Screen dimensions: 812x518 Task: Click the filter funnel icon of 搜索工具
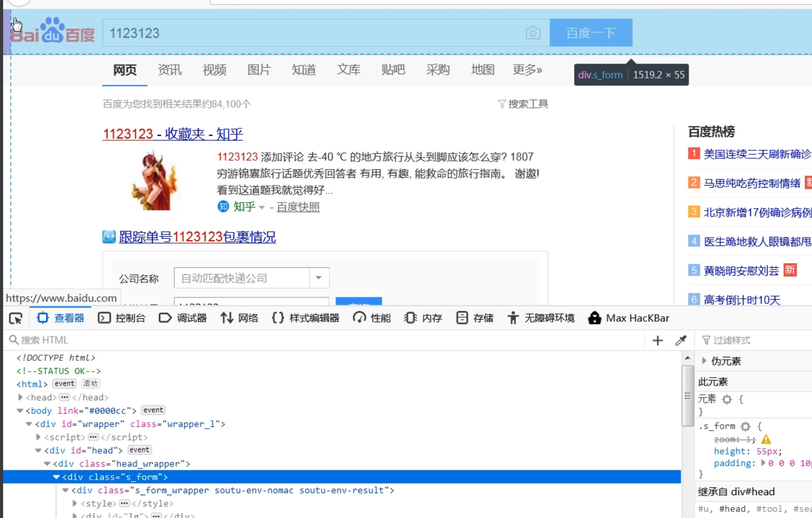coord(502,104)
